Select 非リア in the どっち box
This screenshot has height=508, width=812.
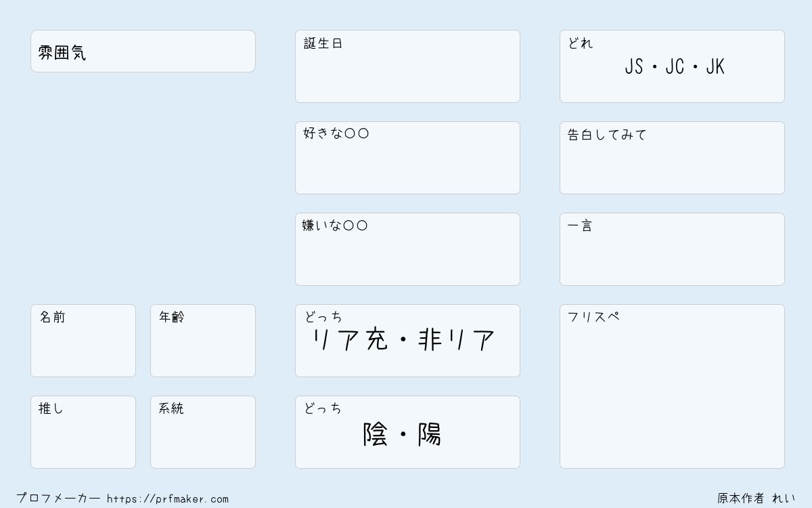pyautogui.click(x=457, y=340)
